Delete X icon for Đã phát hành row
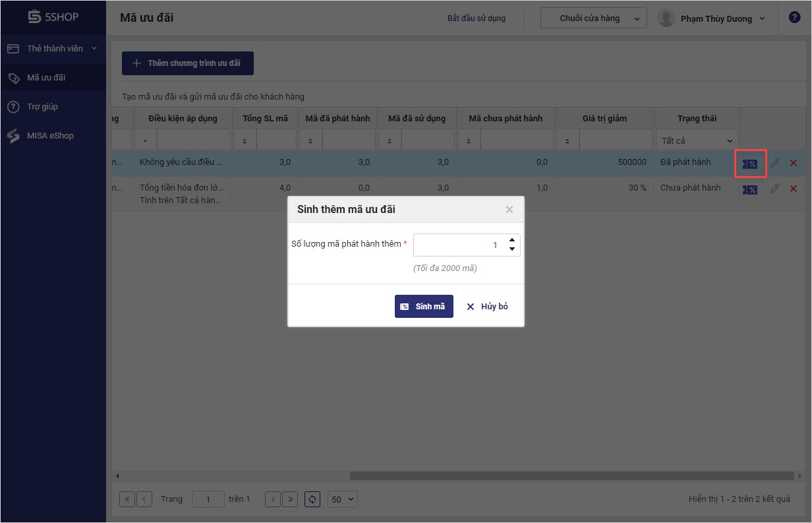812x523 pixels. coord(794,163)
